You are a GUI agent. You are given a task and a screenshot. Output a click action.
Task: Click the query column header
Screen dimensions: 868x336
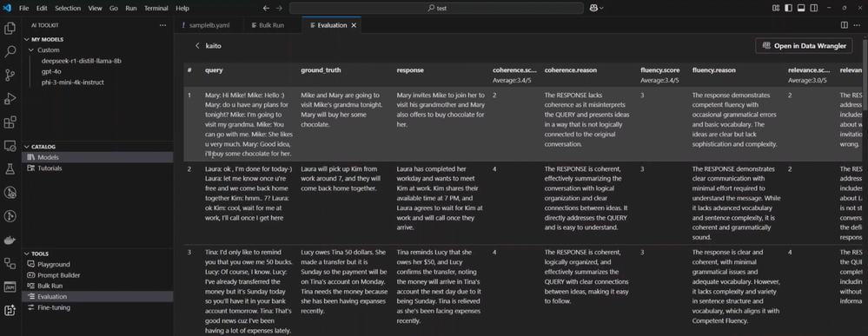click(214, 70)
